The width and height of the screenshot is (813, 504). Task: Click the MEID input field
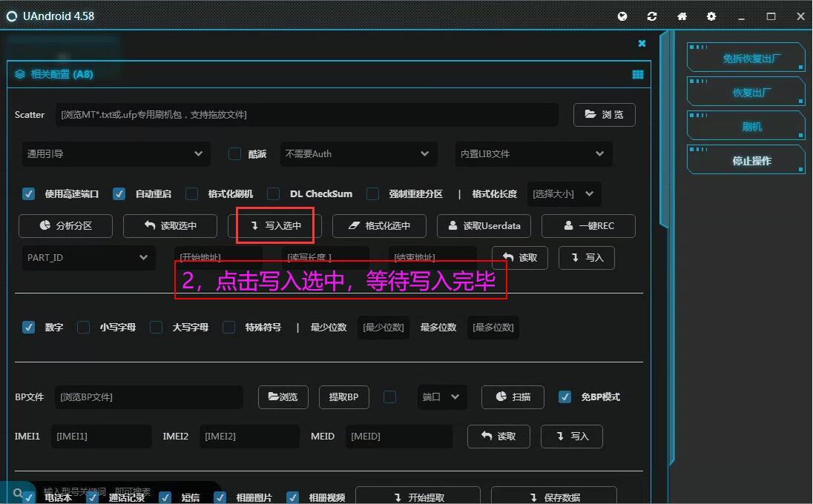[x=399, y=437]
